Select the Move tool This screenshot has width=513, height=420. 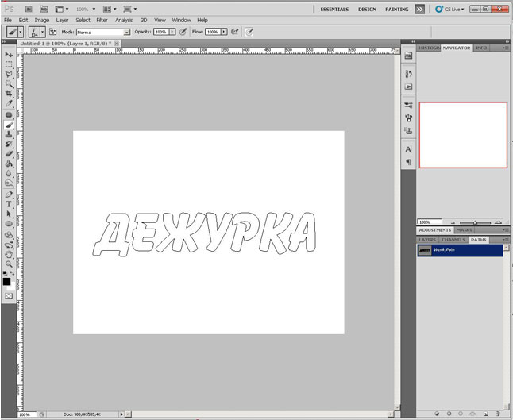point(9,54)
